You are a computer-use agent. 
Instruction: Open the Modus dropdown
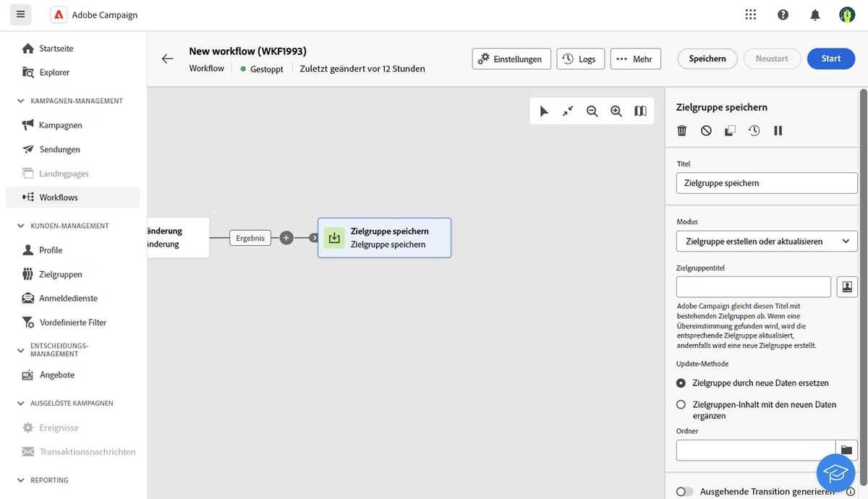pos(766,241)
